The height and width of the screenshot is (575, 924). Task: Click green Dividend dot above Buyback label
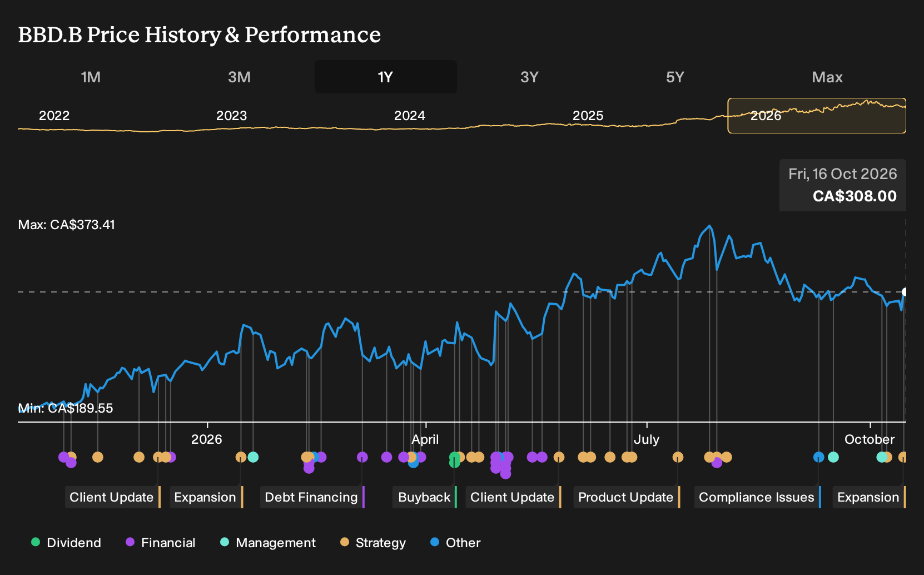click(x=455, y=460)
